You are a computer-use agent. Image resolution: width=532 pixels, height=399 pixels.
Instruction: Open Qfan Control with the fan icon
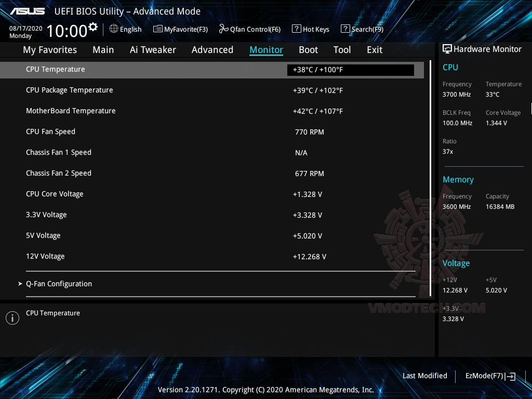click(223, 29)
